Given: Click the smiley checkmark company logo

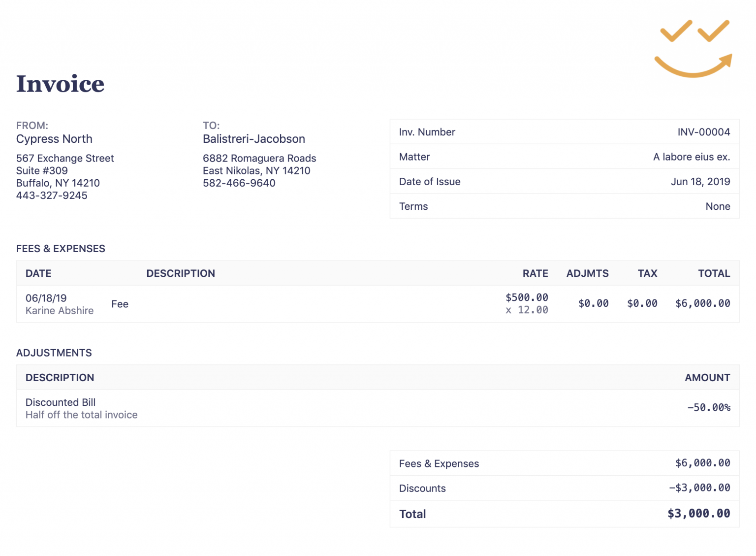Looking at the screenshot, I should tap(693, 48).
